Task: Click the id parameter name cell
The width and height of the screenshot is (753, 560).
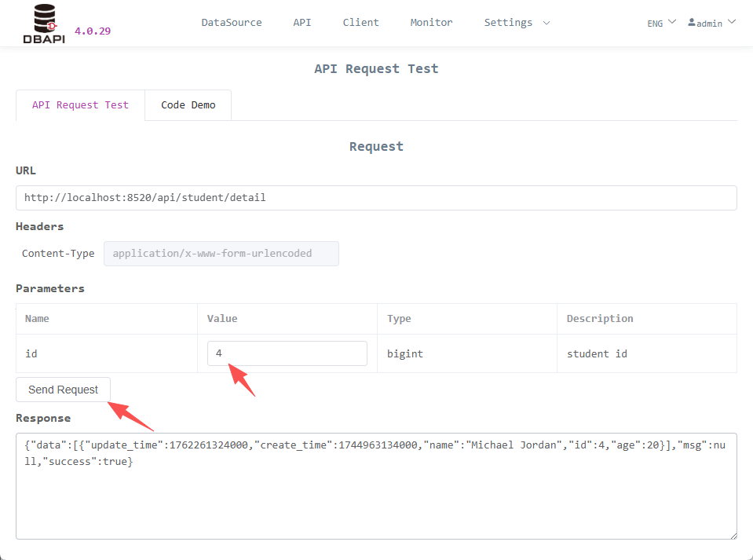Action: (31, 353)
